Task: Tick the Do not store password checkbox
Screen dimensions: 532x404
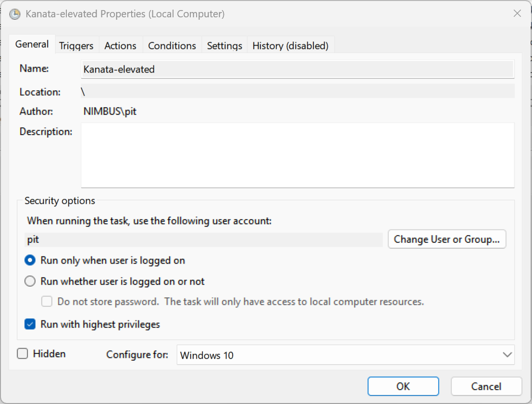Action: [47, 302]
